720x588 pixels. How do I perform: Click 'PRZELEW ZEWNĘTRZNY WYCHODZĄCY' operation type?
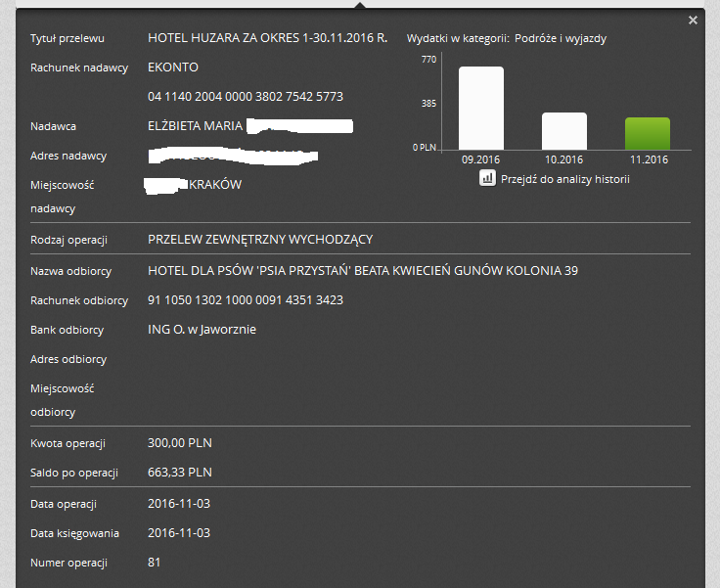pos(259,240)
